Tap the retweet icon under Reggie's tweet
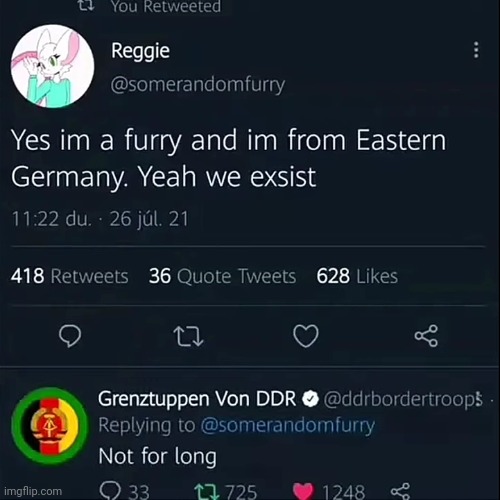 click(x=188, y=336)
